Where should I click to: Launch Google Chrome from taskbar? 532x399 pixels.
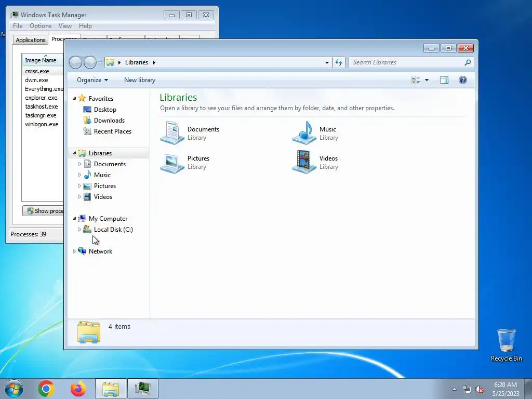pyautogui.click(x=46, y=389)
